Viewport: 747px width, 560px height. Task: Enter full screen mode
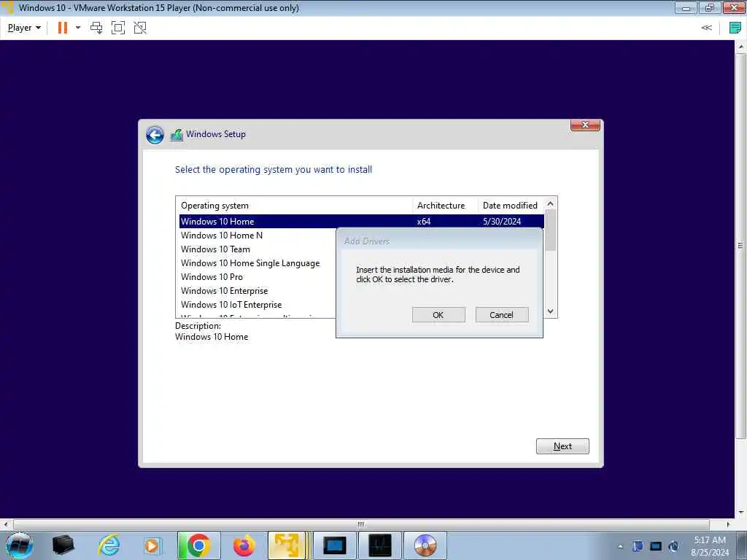(x=118, y=28)
